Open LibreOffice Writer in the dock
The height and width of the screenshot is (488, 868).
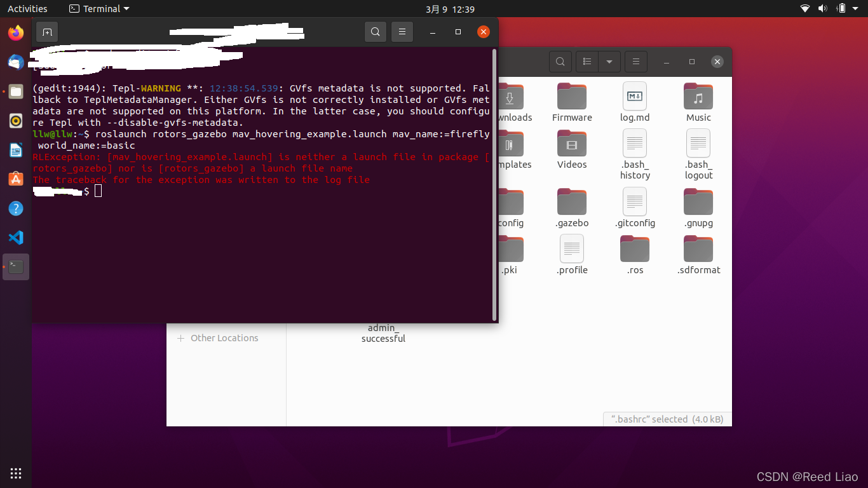tap(16, 150)
